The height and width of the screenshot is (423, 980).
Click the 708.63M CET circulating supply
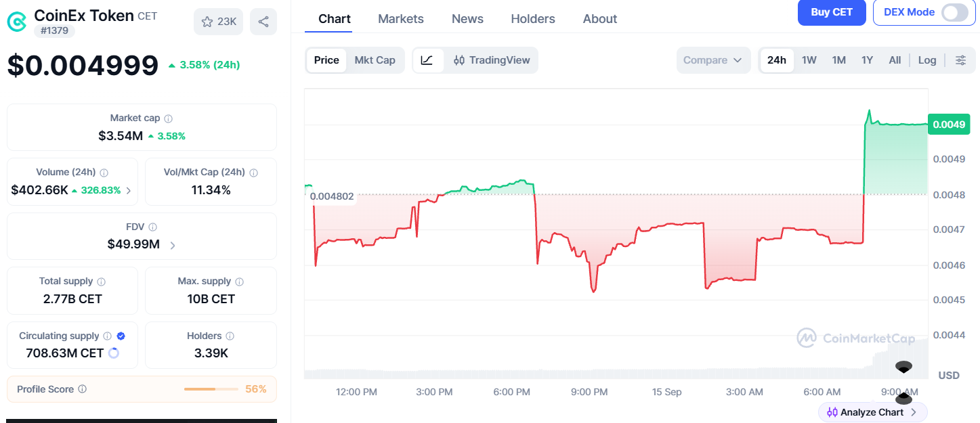click(65, 353)
